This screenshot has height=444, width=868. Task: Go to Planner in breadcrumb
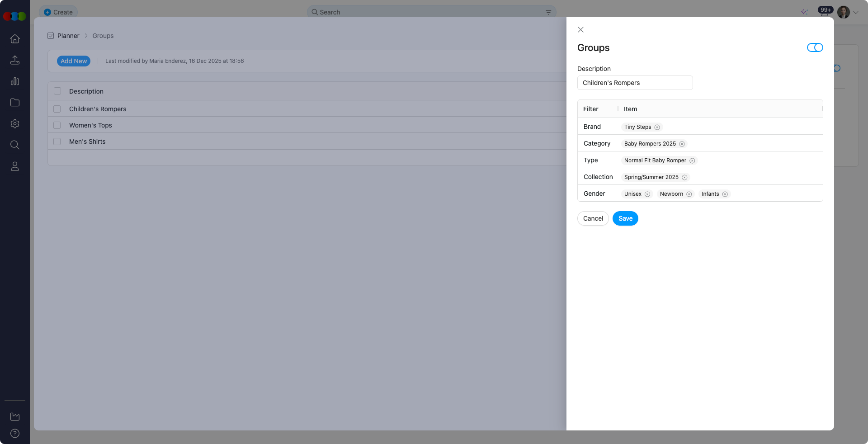point(68,36)
